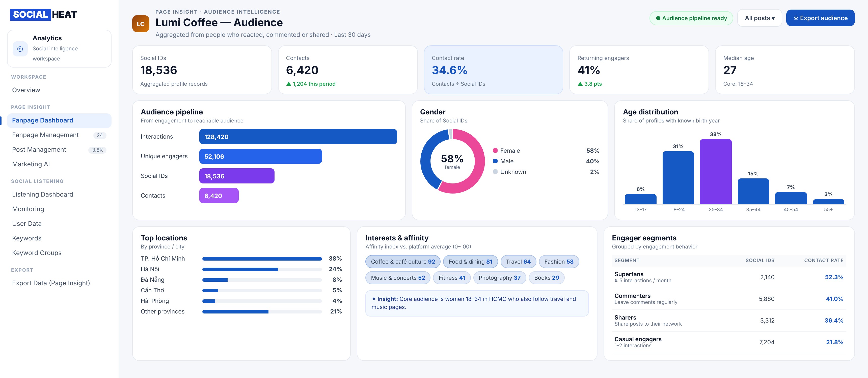Click the Analytics workspace target icon
Screen dimensions: 868x378
tap(20, 49)
